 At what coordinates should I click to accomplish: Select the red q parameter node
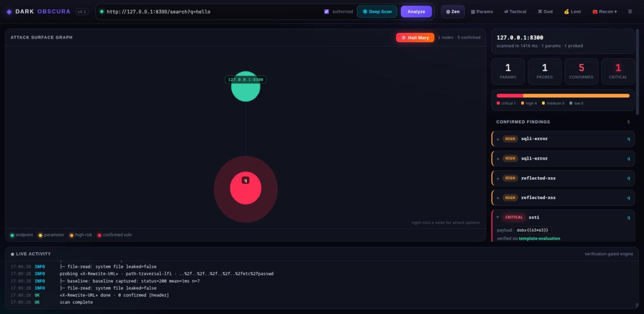246,188
